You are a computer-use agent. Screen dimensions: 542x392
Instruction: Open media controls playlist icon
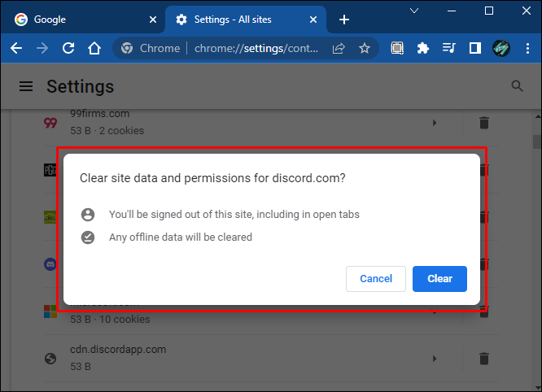449,48
